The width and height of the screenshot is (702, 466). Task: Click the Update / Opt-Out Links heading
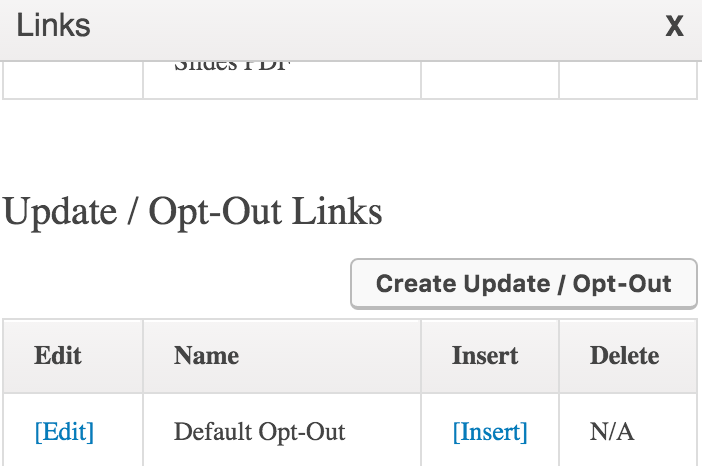click(x=193, y=212)
